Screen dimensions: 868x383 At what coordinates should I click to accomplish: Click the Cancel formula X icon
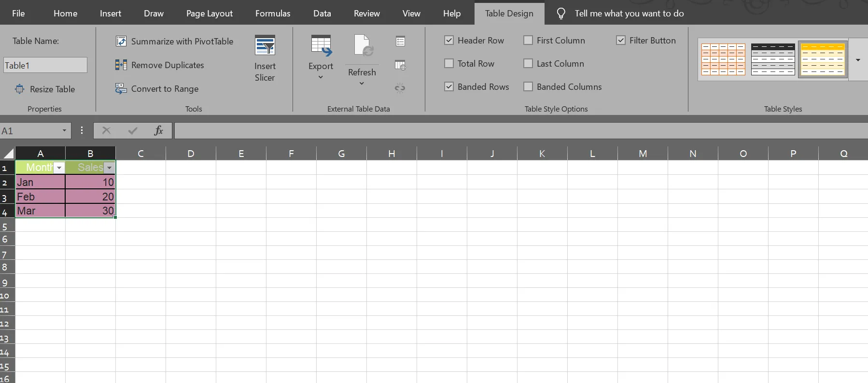107,130
